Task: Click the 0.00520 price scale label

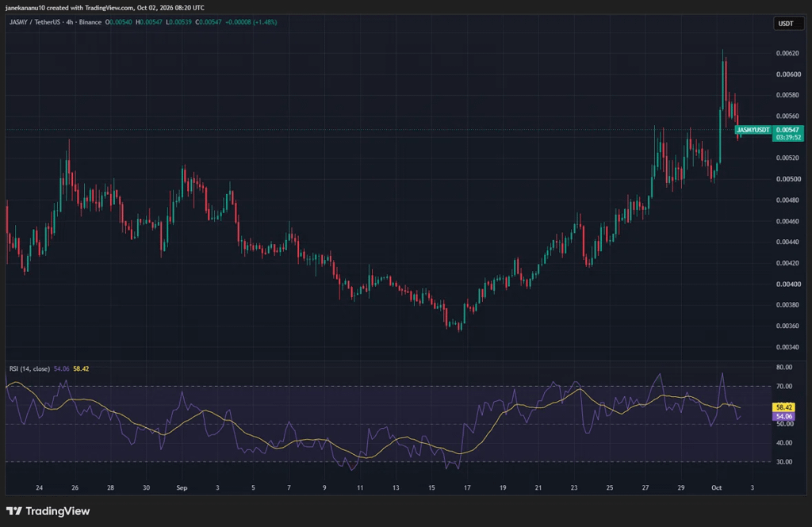Action: 788,158
